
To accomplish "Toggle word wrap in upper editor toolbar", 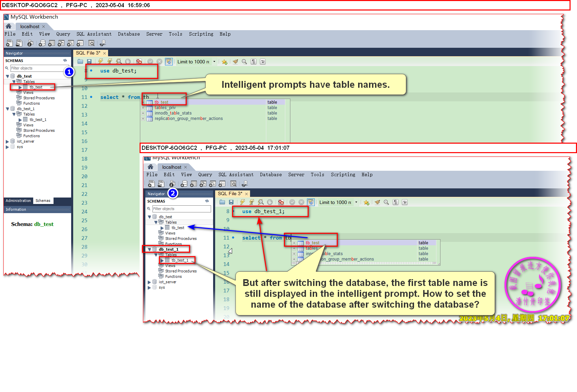I will 263,62.
